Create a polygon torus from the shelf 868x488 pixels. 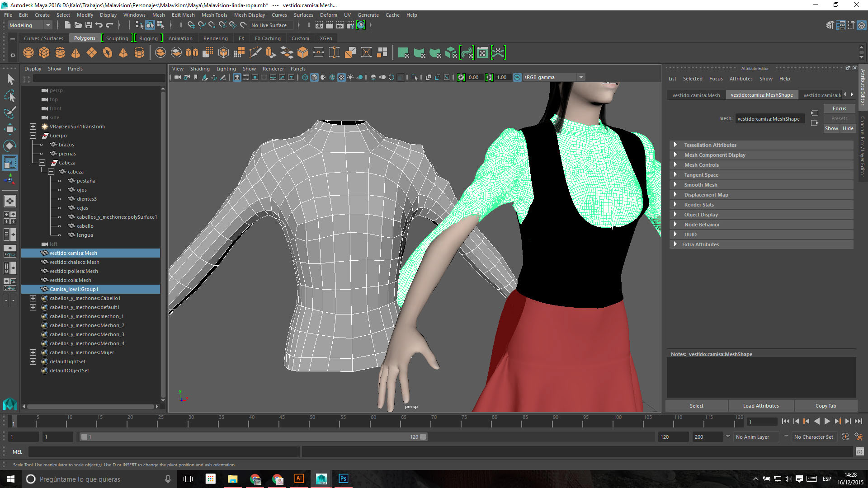[x=108, y=53]
